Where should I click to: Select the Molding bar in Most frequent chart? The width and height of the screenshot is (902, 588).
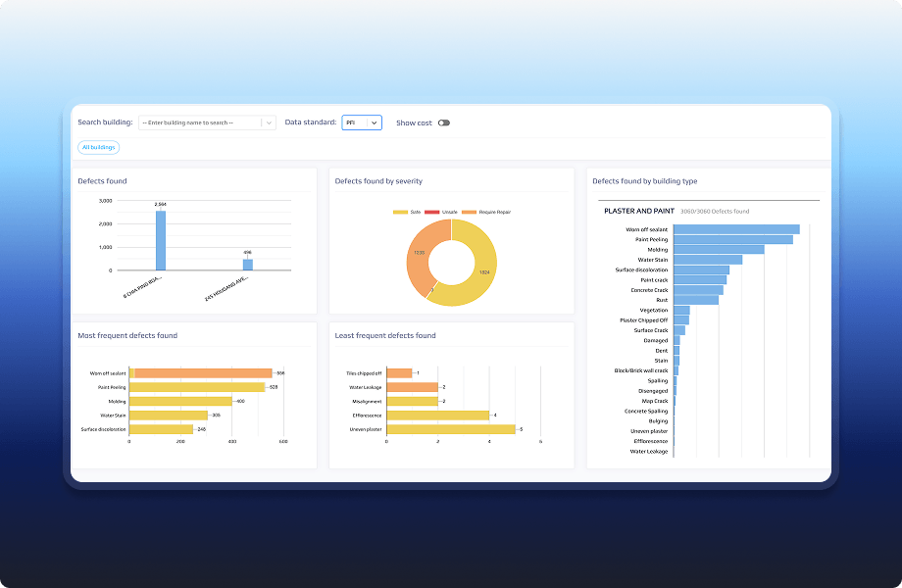[180, 401]
